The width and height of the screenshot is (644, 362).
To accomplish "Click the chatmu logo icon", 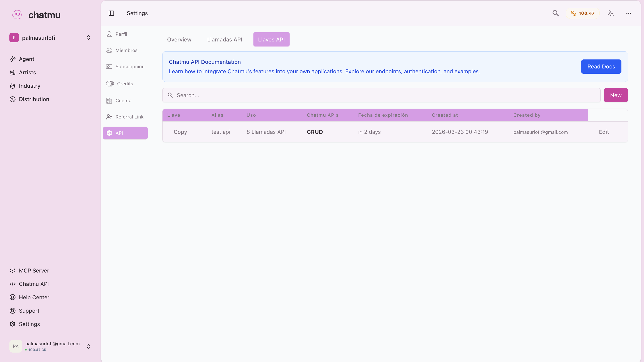I will coord(17,15).
